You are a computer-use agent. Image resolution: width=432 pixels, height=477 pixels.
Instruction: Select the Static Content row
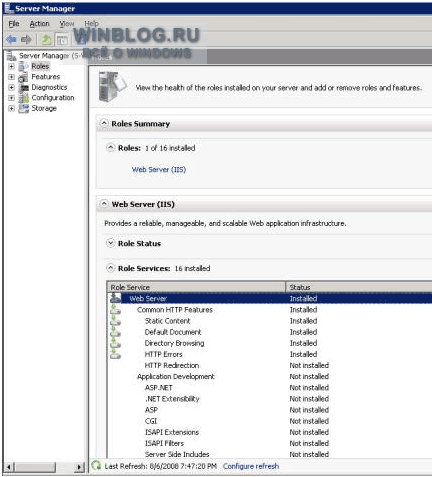270,321
